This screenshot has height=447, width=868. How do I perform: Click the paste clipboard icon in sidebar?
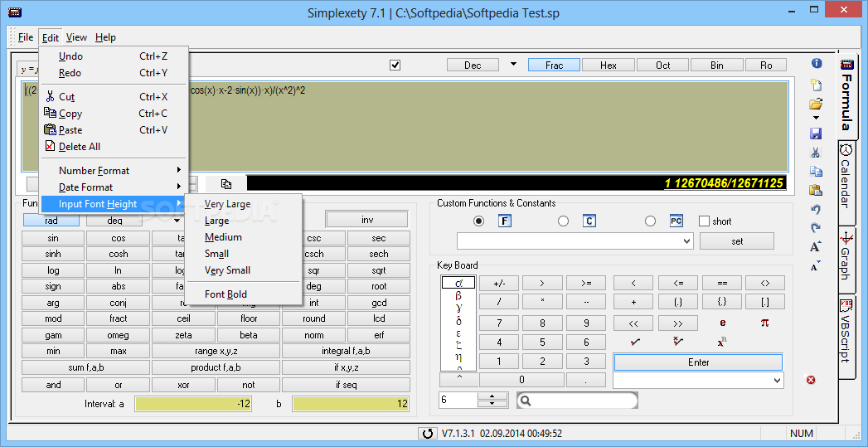click(816, 190)
